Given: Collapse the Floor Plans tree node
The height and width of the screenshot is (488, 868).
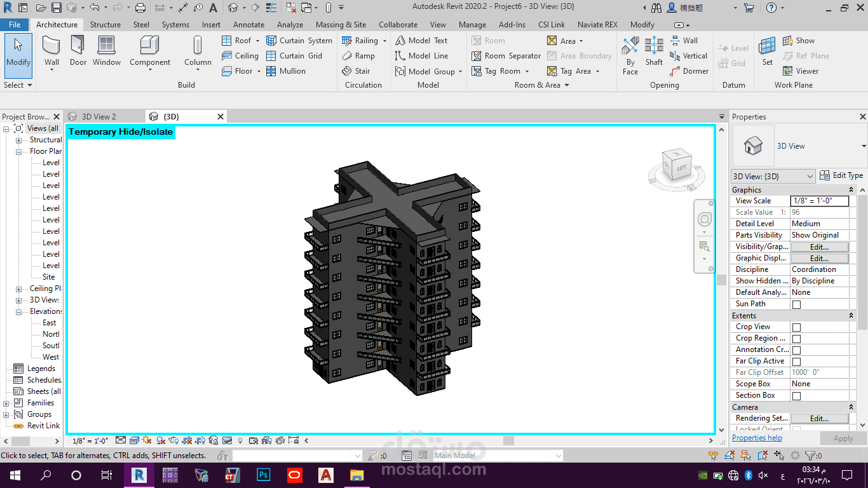Looking at the screenshot, I should click(x=18, y=152).
